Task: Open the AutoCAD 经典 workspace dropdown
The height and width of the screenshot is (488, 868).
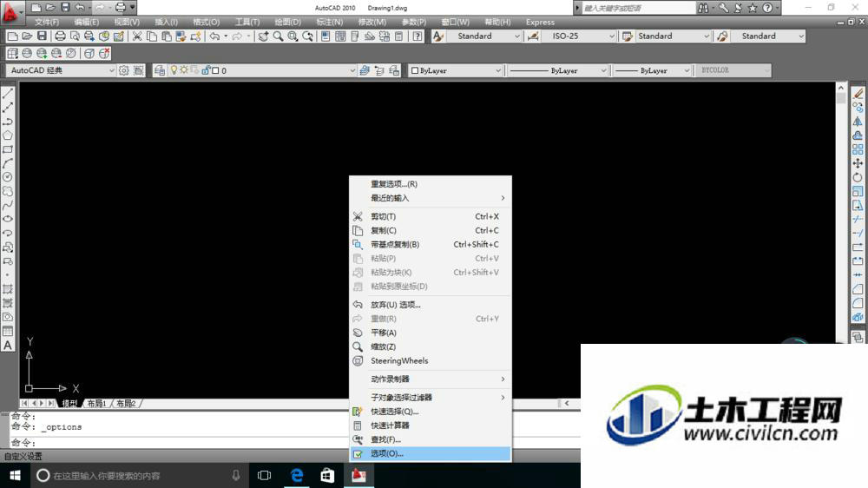Action: coord(61,71)
